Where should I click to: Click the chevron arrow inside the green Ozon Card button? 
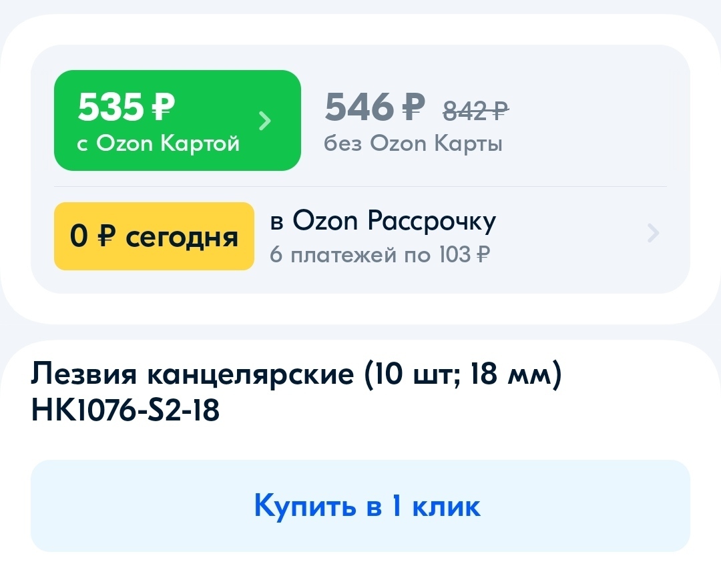click(265, 121)
